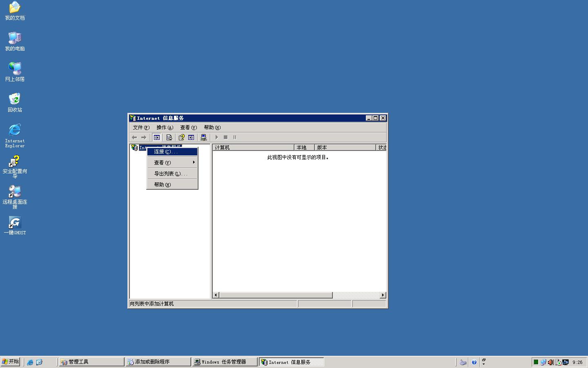This screenshot has width=588, height=368.
Task: Click the Export List toolbar icon
Action: coord(169,137)
